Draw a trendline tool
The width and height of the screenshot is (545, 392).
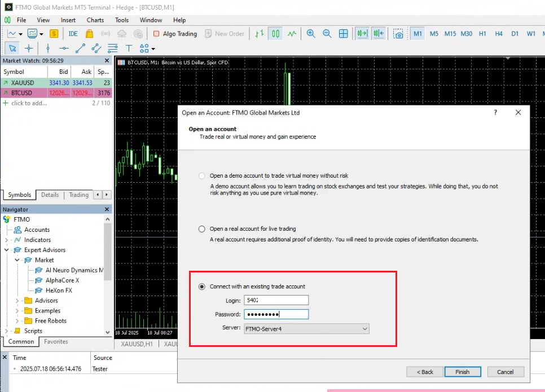[80, 49]
